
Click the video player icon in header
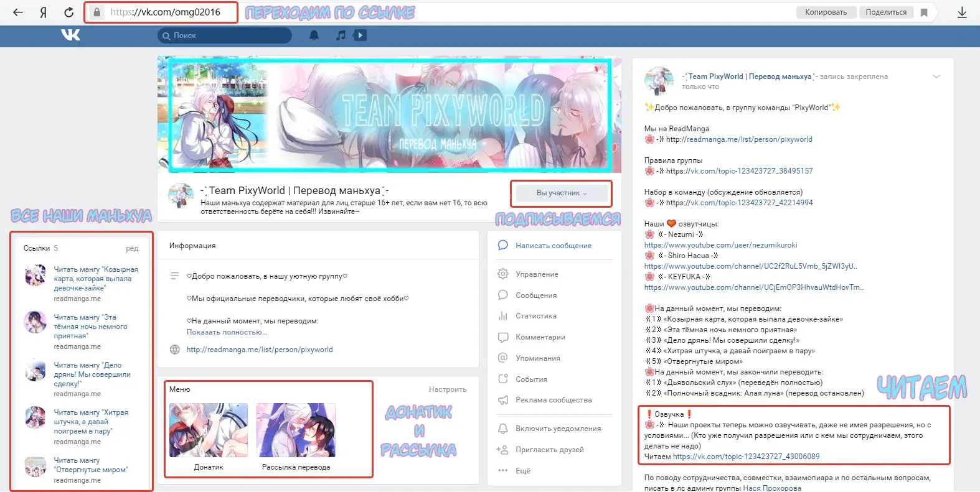point(360,35)
